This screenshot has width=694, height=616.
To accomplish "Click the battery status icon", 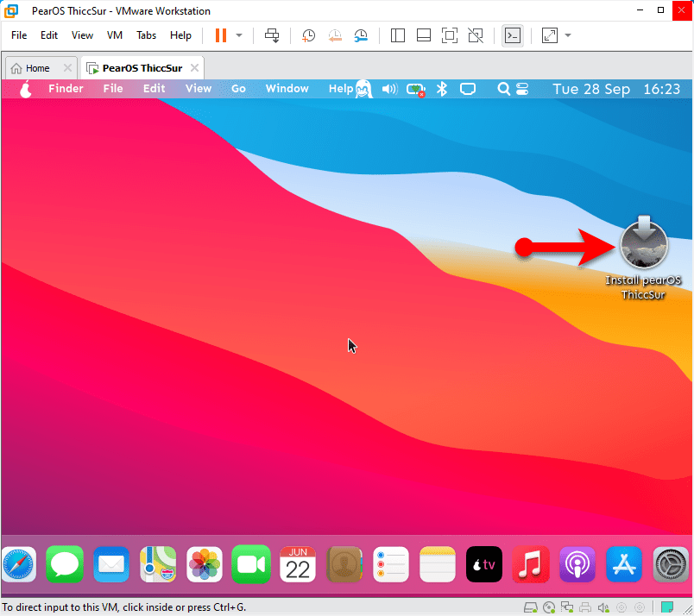I will pos(416,90).
